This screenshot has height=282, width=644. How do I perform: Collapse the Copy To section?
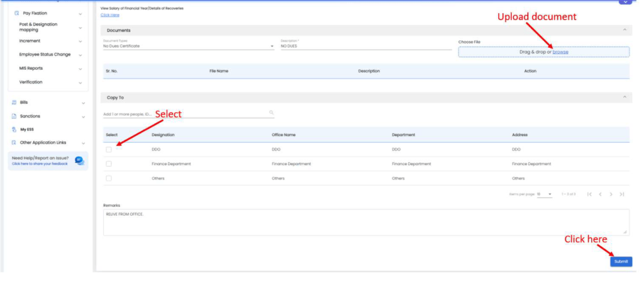tap(625, 97)
